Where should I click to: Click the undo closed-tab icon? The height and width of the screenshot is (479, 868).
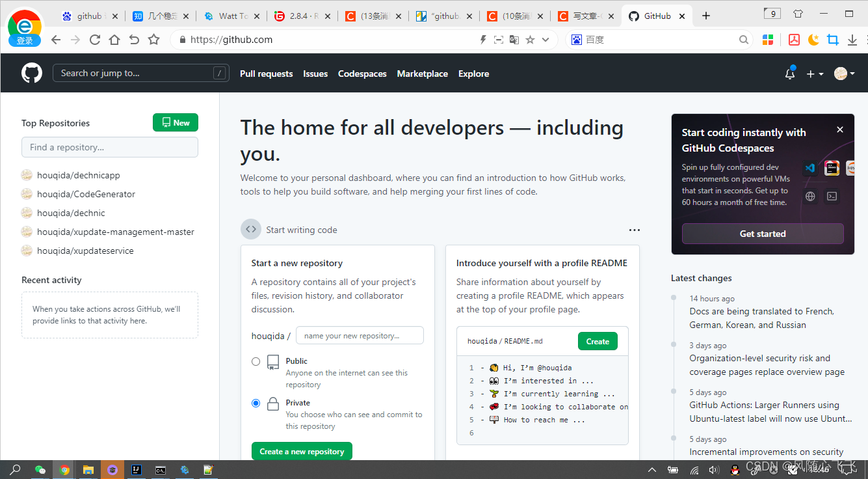(x=134, y=40)
